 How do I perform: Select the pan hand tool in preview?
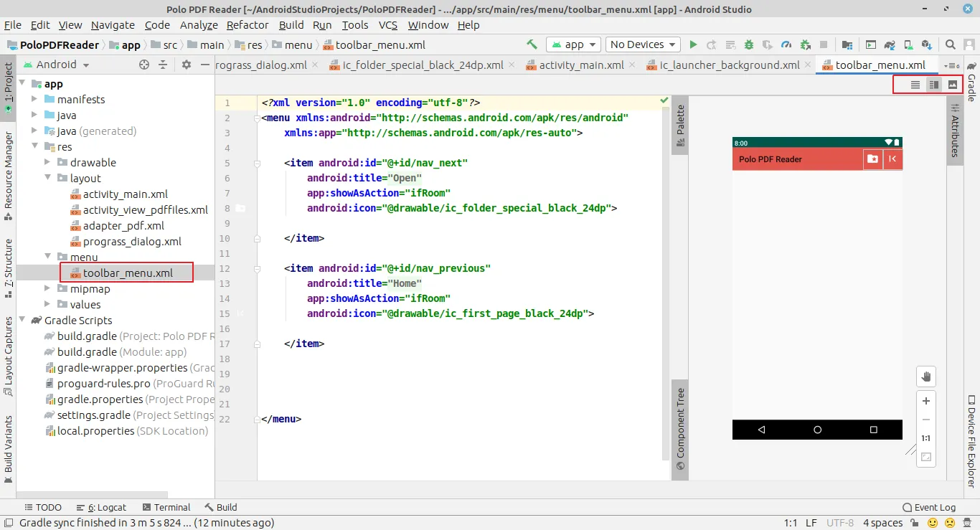(926, 377)
